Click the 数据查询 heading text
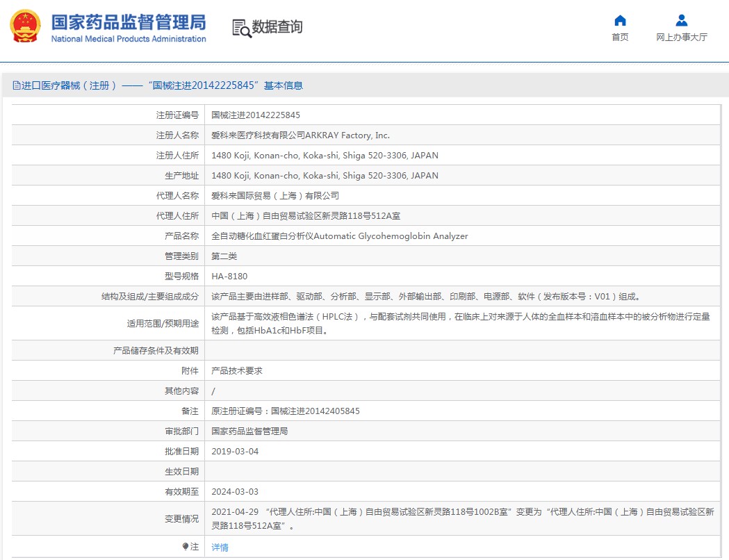Image resolution: width=729 pixels, height=560 pixels. [277, 27]
